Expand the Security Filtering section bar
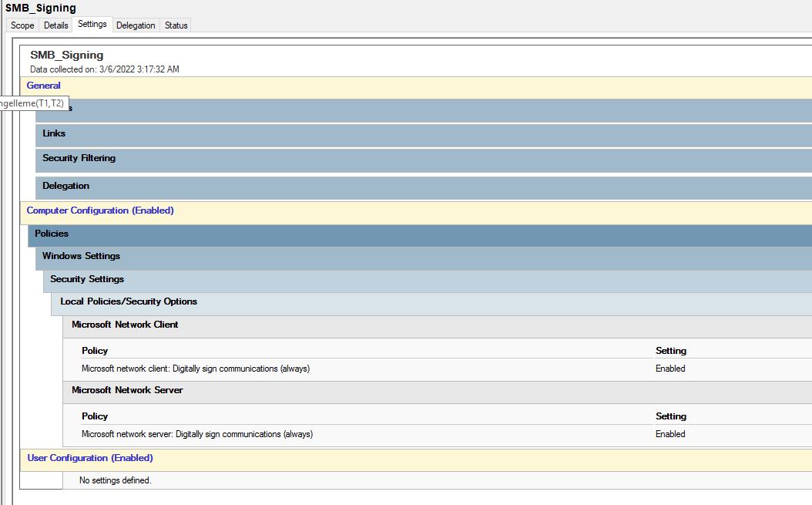The image size is (812, 505). 79,158
